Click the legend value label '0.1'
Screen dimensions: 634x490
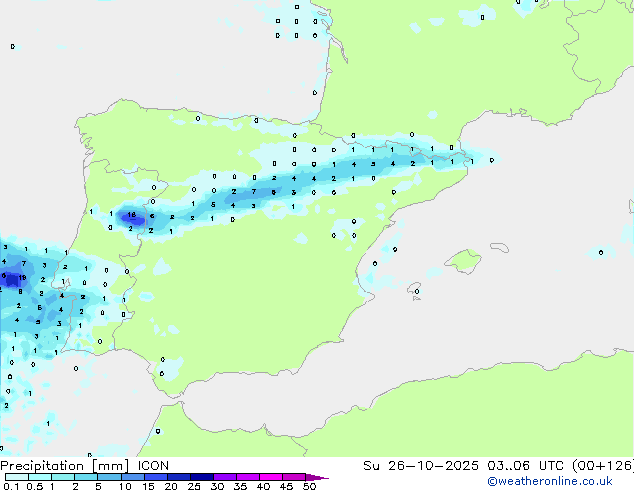point(11,486)
